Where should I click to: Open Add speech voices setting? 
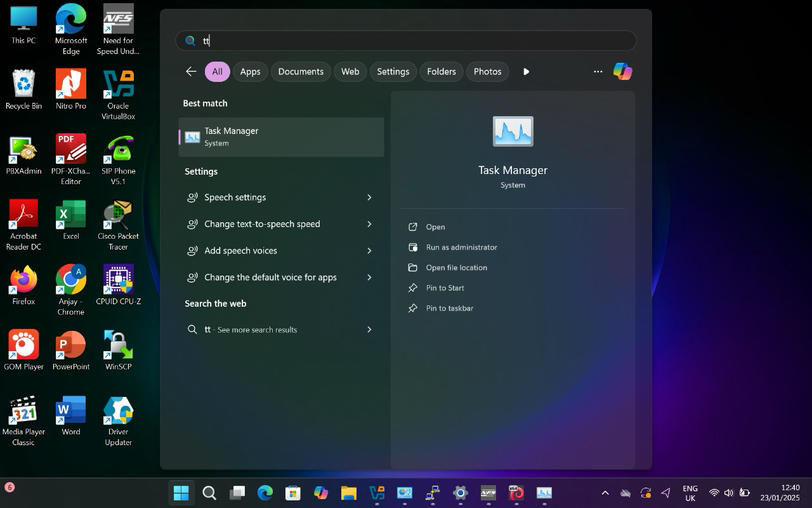point(241,251)
